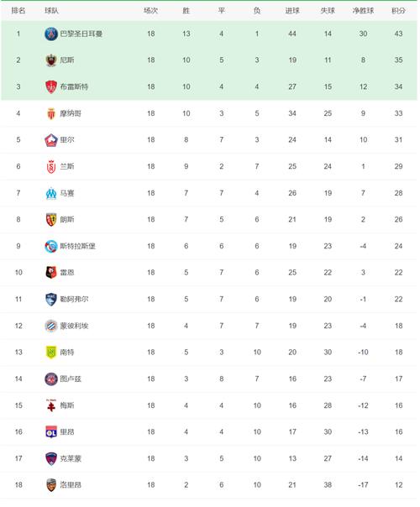Click the Paris Saint-Germain club crest
Image resolution: width=420 pixels, height=507 pixels.
coord(50,34)
